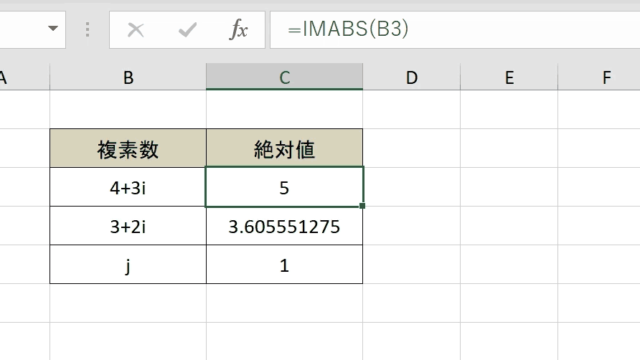The image size is (640, 360).
Task: Select the cell containing 4+3i
Action: tap(128, 187)
